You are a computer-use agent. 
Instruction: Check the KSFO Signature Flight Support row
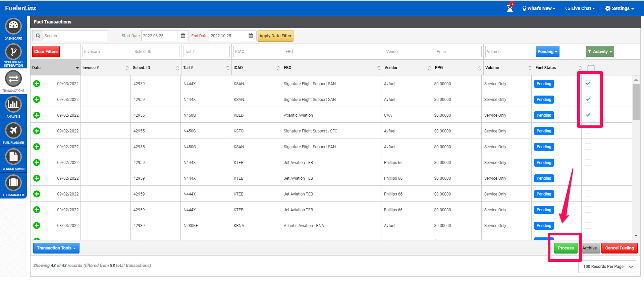tap(588, 131)
